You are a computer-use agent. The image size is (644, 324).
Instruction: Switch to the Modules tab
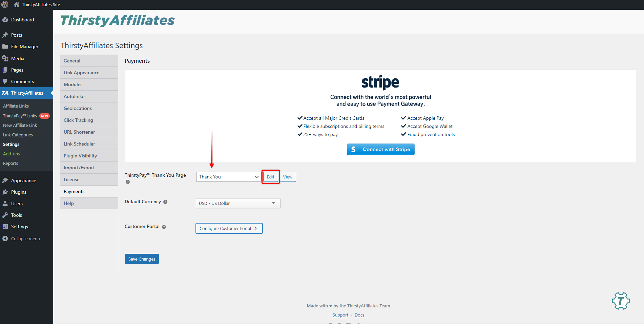(89, 84)
